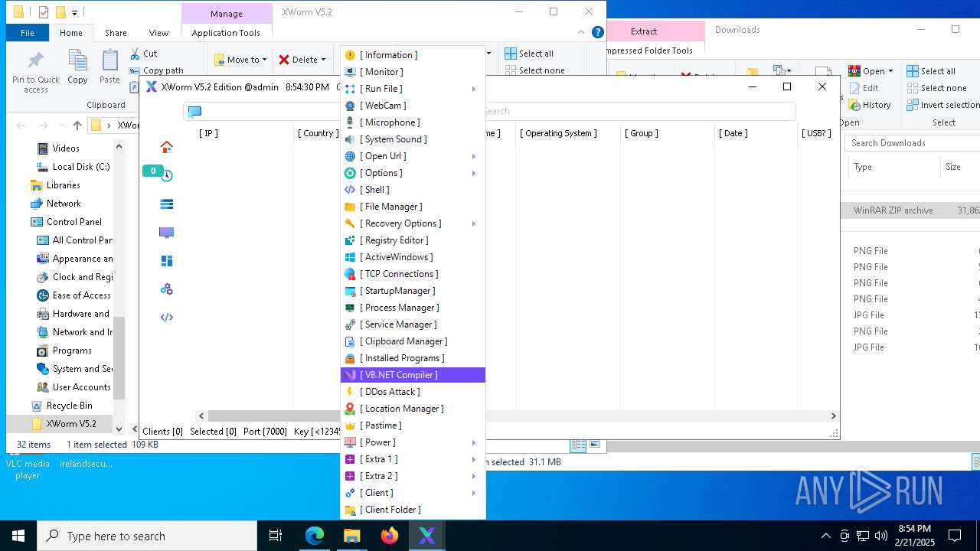
Task: Click the TCP Connections icon
Action: [x=350, y=274]
